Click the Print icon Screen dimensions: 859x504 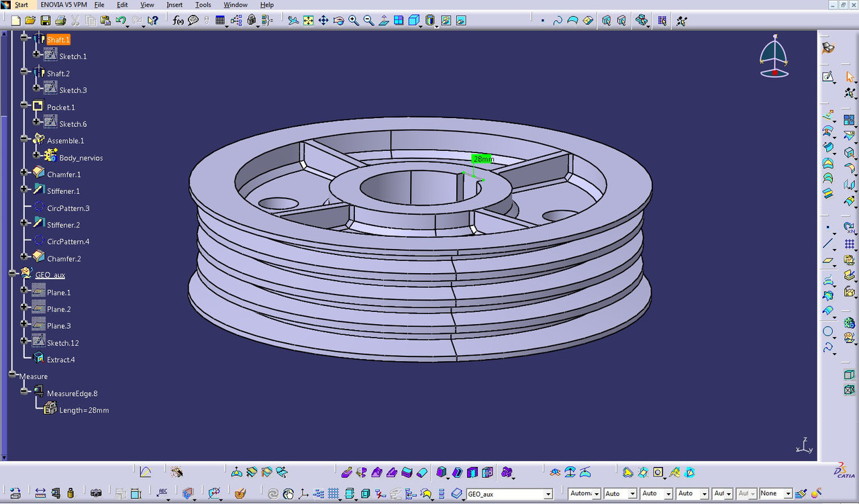pos(60,21)
